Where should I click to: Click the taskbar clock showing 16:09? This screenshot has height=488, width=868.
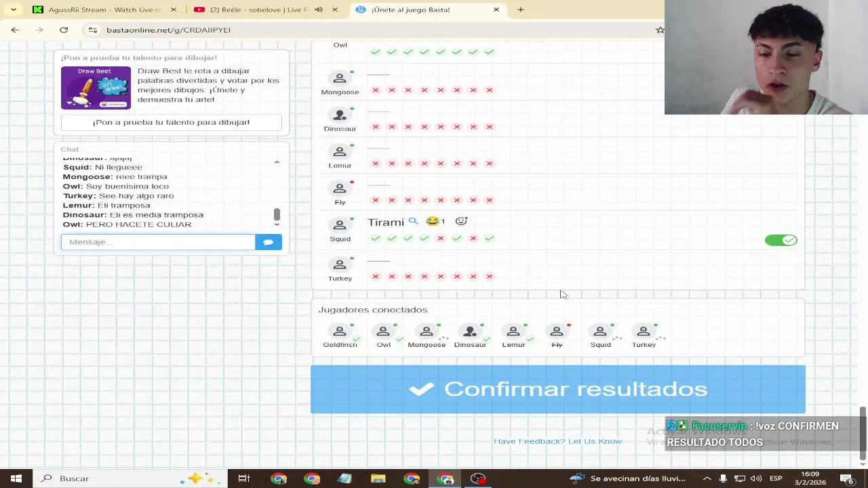tap(810, 479)
